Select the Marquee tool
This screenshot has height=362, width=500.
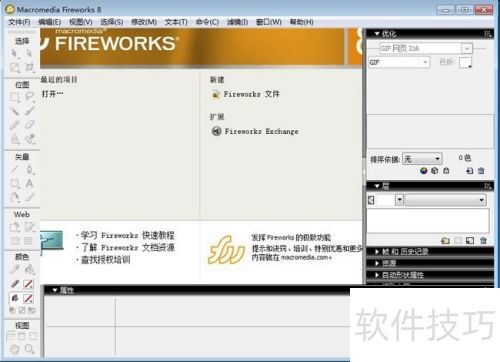14,97
